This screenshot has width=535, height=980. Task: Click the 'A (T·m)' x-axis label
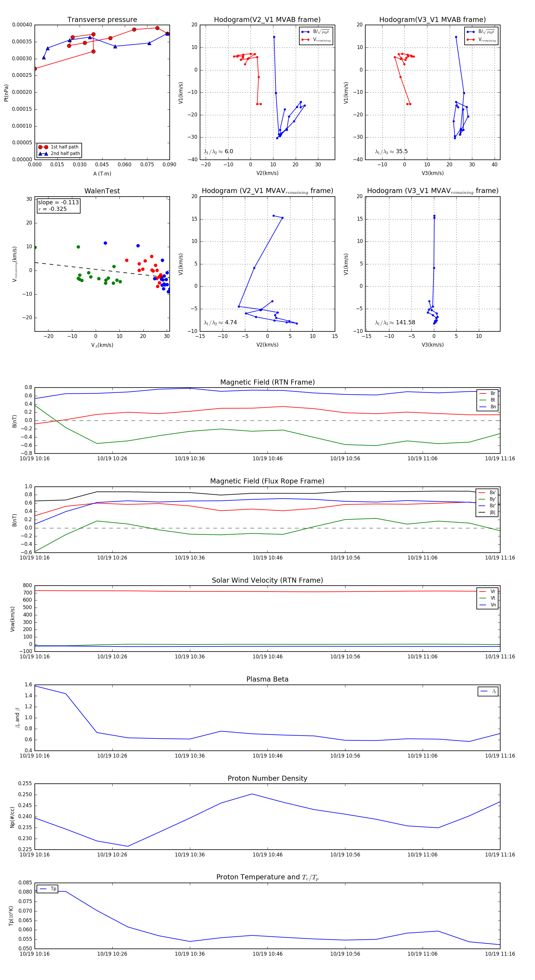(x=102, y=174)
